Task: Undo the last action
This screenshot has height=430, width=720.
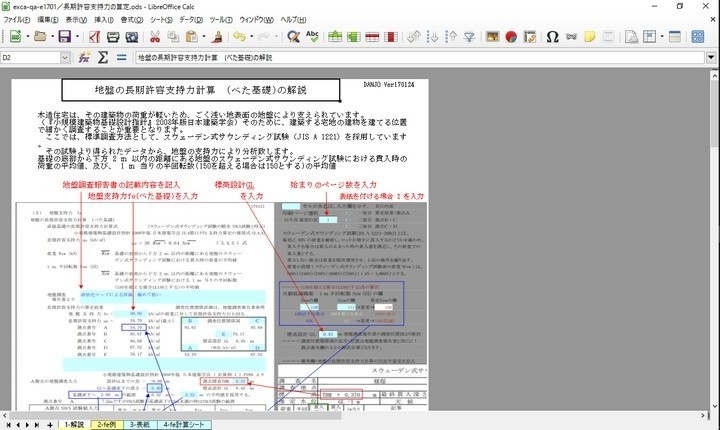Action: [239, 36]
